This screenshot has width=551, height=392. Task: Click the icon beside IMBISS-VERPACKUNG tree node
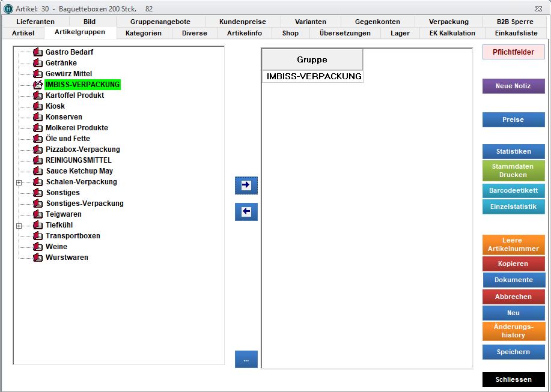point(38,85)
